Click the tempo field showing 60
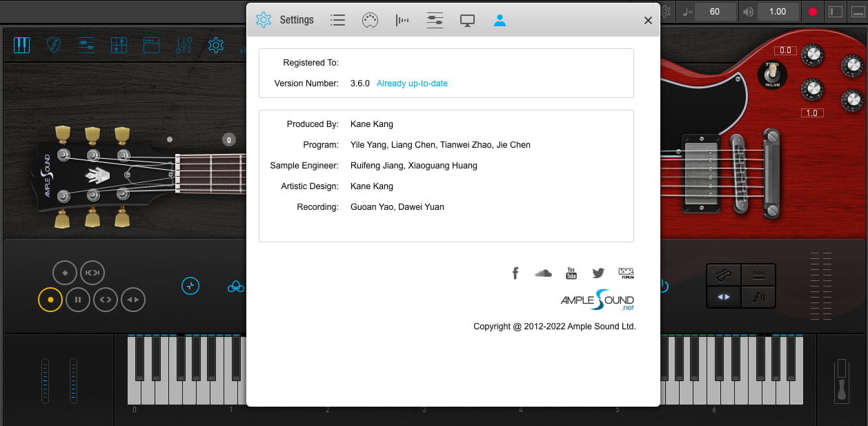This screenshot has width=868, height=426. (715, 12)
